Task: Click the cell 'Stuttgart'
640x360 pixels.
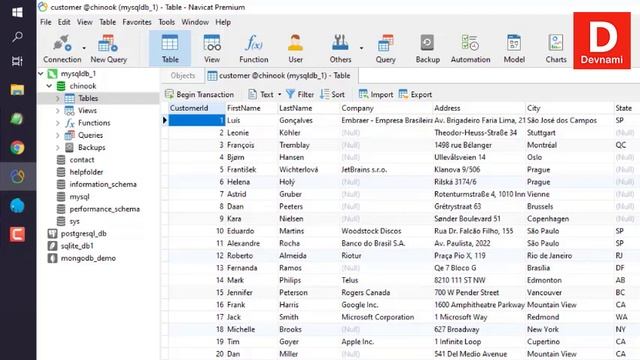Action: pos(570,133)
